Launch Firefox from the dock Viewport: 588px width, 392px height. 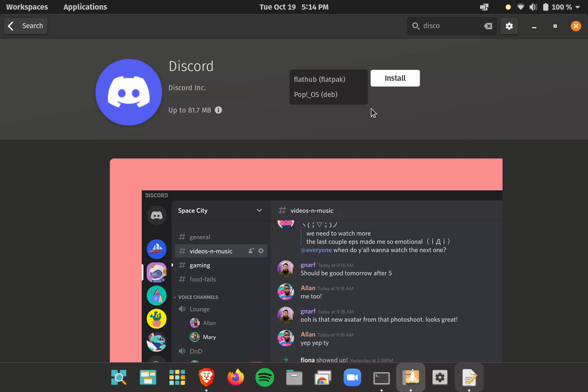tap(235, 377)
